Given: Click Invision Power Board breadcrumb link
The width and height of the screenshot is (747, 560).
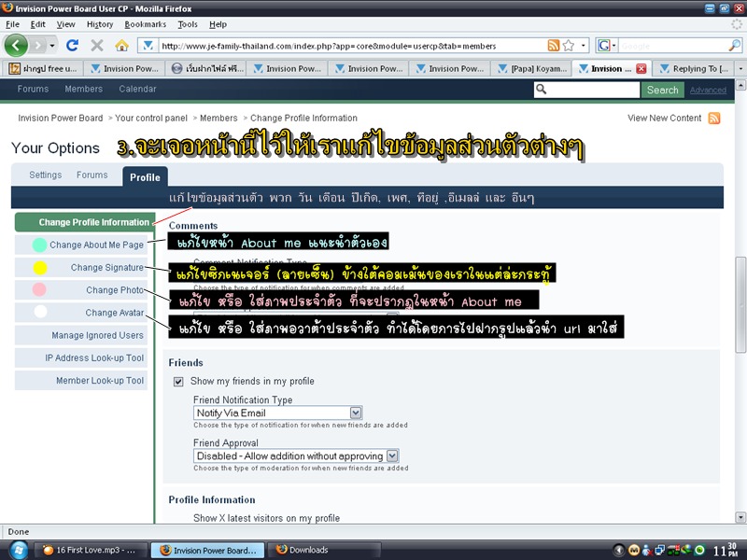Looking at the screenshot, I should tap(61, 119).
